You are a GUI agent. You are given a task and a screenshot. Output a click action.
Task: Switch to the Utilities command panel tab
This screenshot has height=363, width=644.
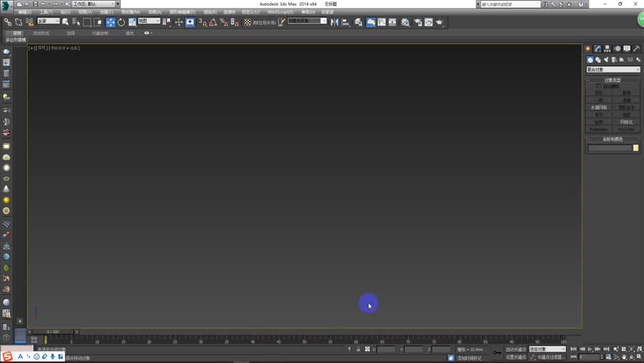click(636, 48)
